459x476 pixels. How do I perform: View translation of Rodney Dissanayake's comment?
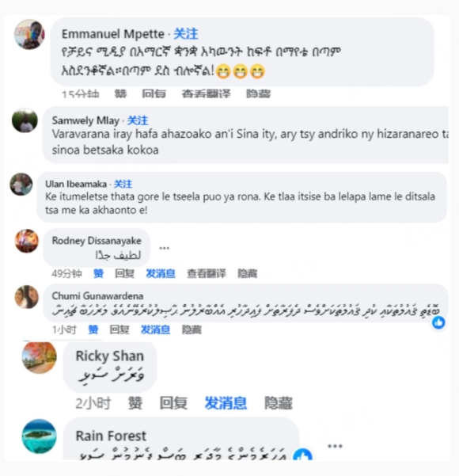[207, 273]
